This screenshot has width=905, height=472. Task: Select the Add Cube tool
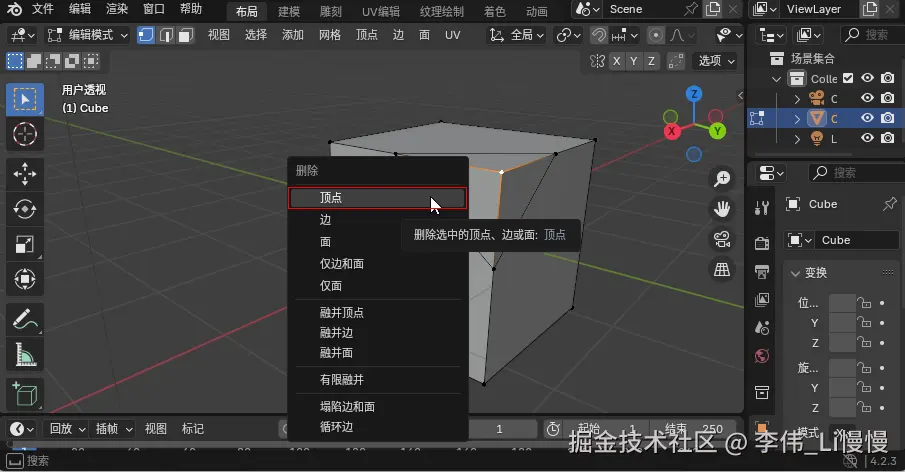click(x=24, y=394)
